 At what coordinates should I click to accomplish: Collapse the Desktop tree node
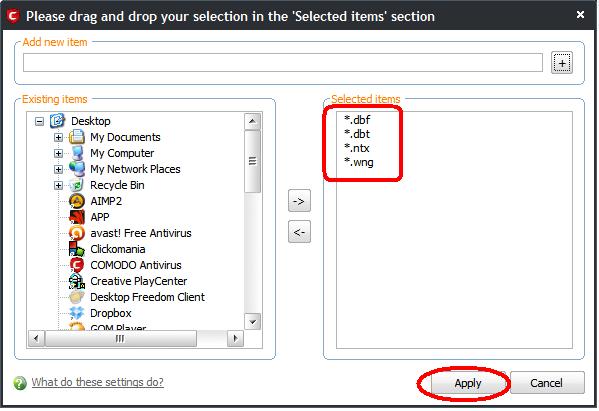point(39,121)
